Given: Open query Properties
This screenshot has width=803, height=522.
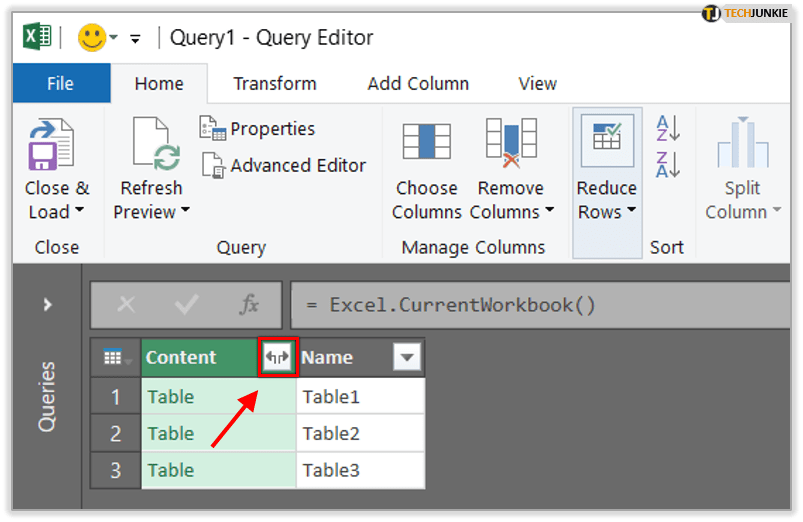Looking at the screenshot, I should point(259,129).
